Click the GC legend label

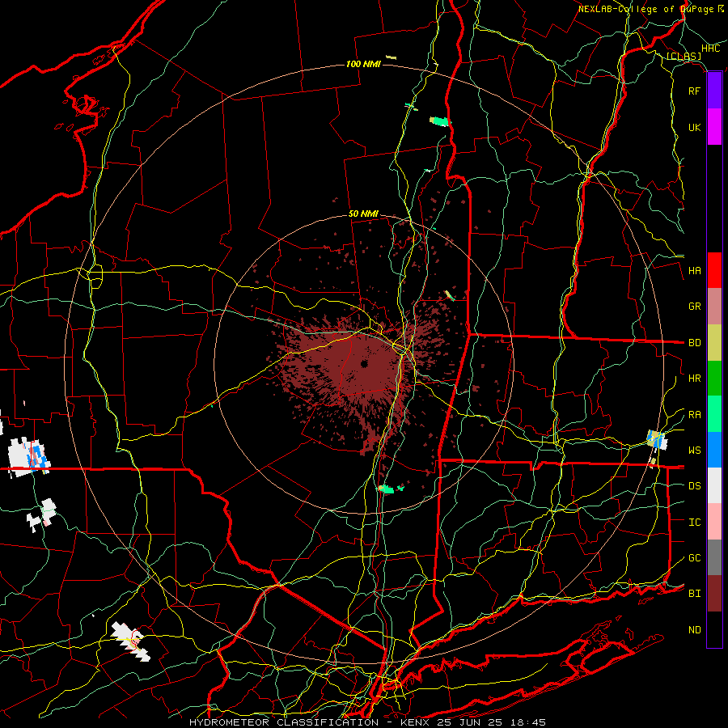pyautogui.click(x=694, y=558)
